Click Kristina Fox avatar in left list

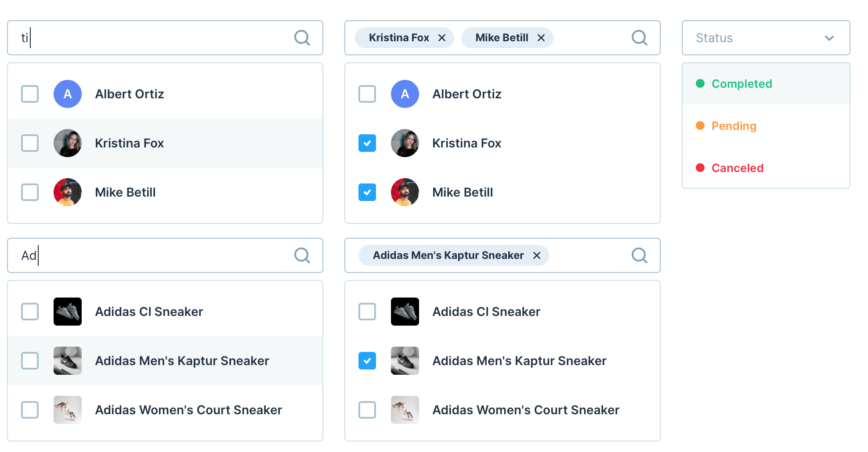coord(68,143)
